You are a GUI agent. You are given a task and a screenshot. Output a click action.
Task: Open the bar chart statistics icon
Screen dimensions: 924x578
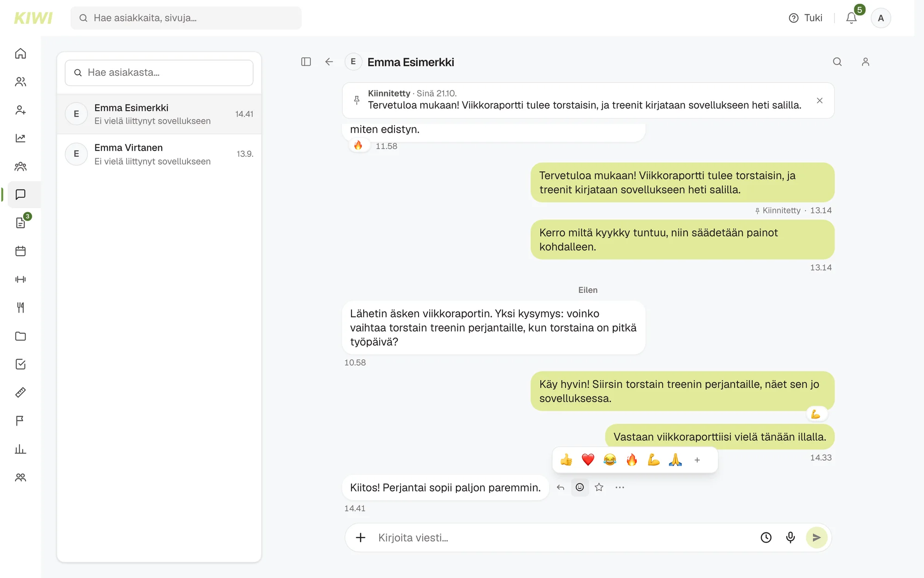coord(20,449)
